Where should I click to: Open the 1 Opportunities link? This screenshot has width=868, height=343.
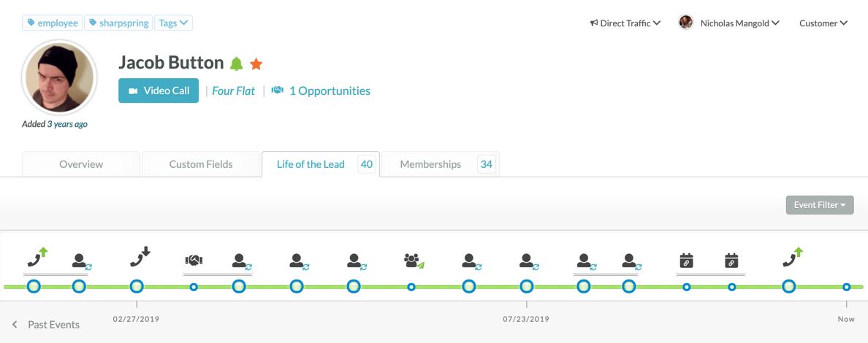(x=330, y=90)
